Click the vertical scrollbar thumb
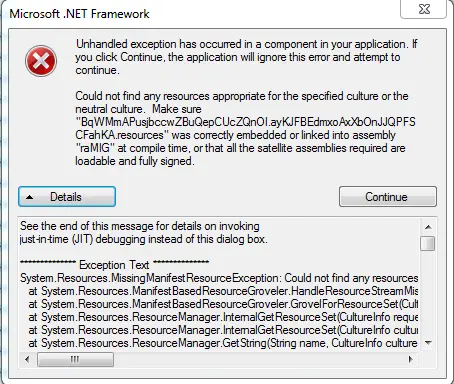Viewport: 454px width, 384px height. 428,243
